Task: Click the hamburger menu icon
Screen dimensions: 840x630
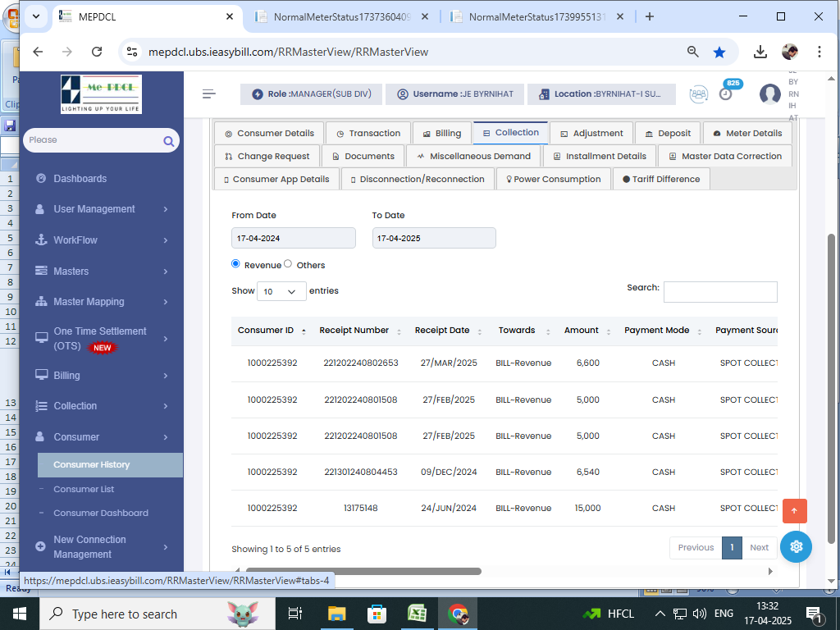Action: coord(209,94)
